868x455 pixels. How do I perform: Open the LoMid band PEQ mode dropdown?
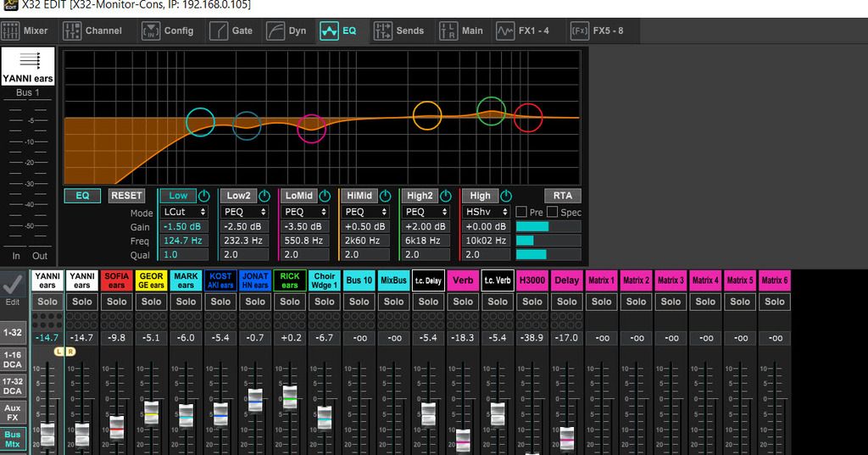pos(305,212)
